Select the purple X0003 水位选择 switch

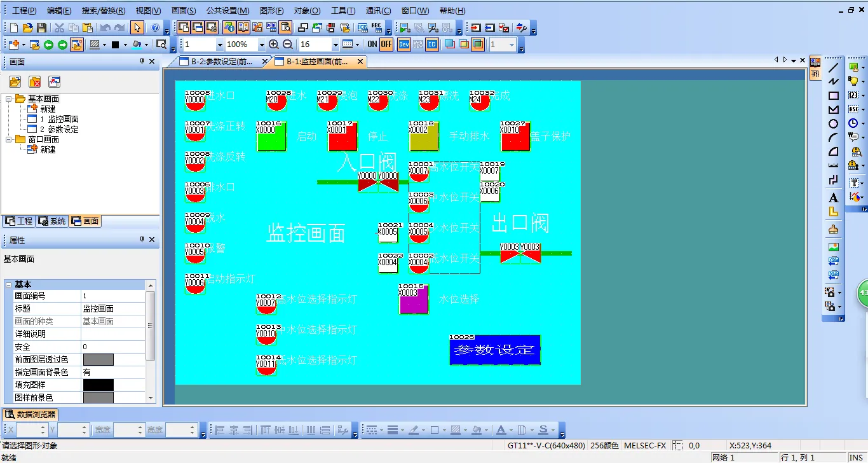pos(414,299)
